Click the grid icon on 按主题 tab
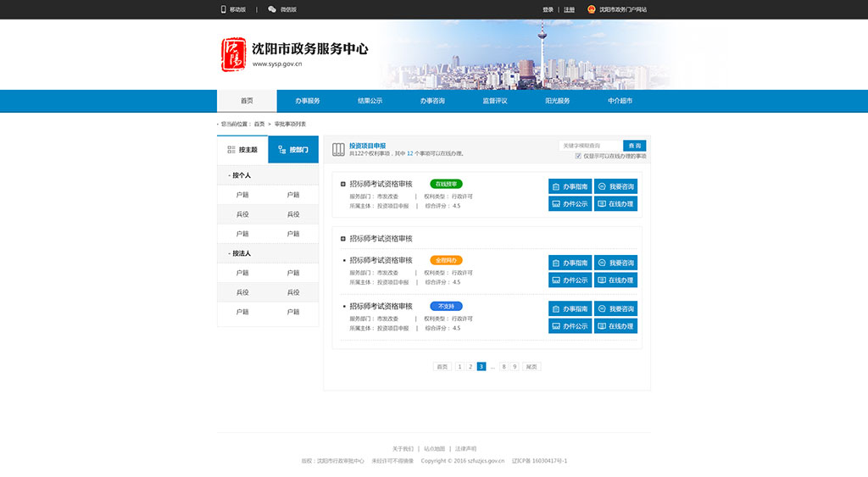868x477 pixels. pos(231,149)
